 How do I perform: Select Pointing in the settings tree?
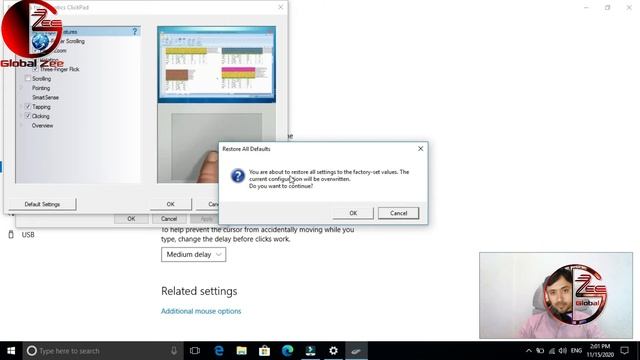tap(41, 88)
